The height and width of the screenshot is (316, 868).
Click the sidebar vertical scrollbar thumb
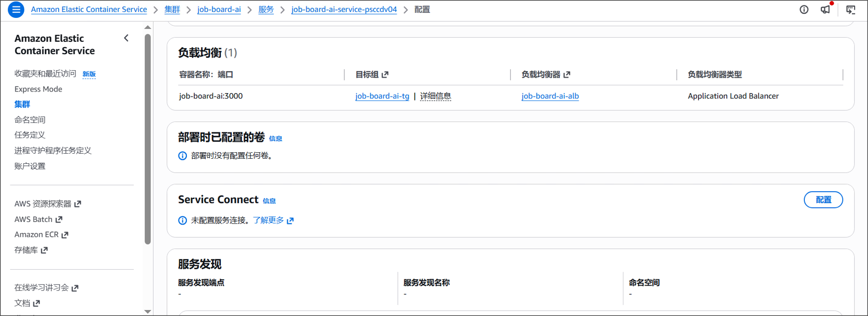pos(148,139)
